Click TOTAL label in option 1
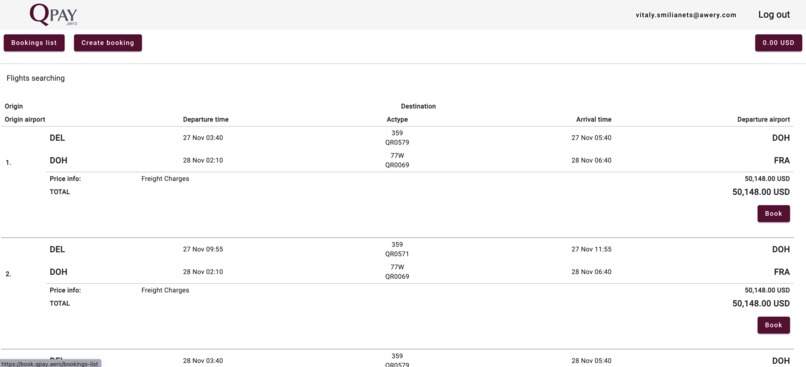Viewport: 806px width, 367px height. pos(60,192)
